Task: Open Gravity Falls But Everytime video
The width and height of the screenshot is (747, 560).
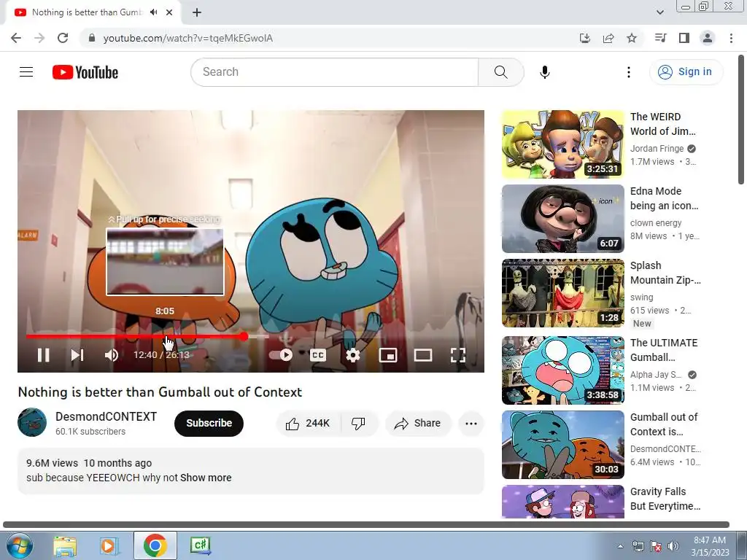Action: [562, 502]
